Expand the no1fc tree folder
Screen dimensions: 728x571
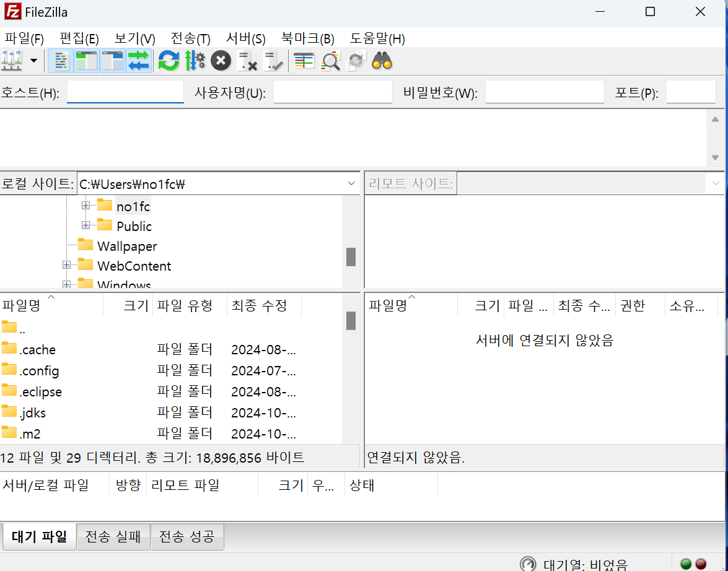[x=86, y=205]
